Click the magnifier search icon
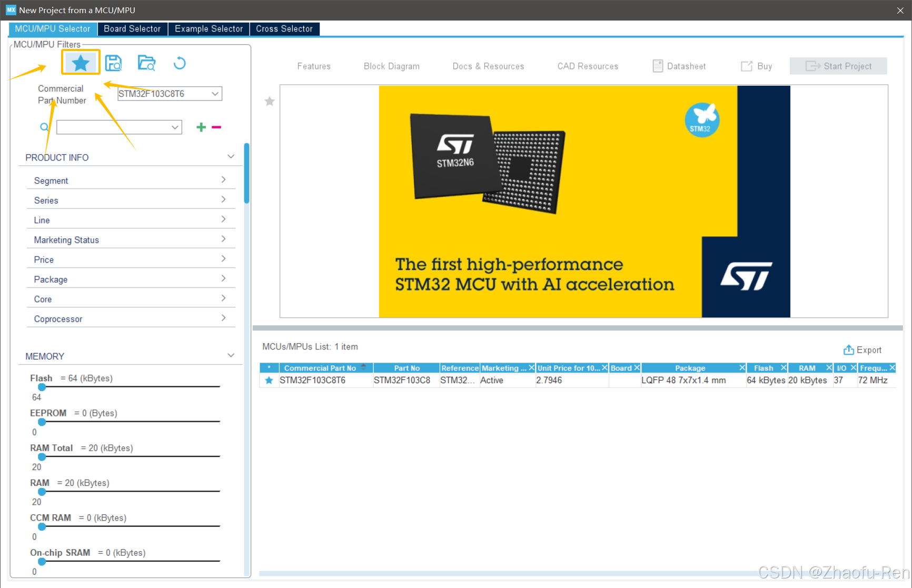This screenshot has width=912, height=588. 45,127
